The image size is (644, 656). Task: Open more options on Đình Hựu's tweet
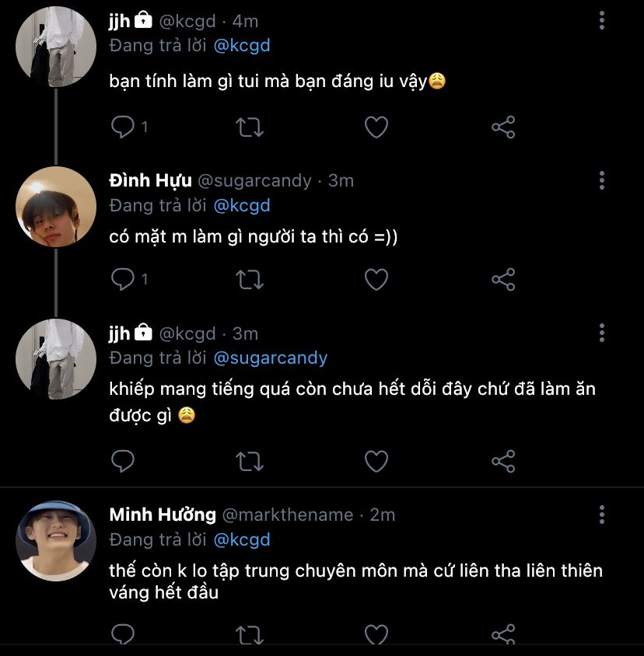click(x=602, y=181)
